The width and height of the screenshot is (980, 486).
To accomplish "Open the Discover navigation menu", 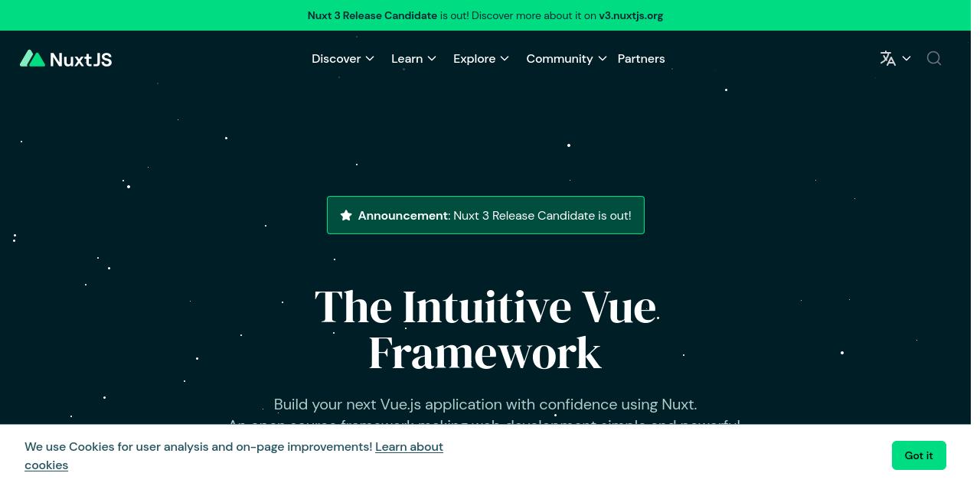I will click(343, 59).
